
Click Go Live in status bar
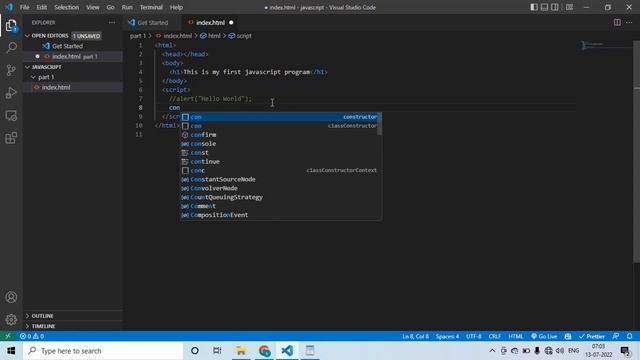544,336
